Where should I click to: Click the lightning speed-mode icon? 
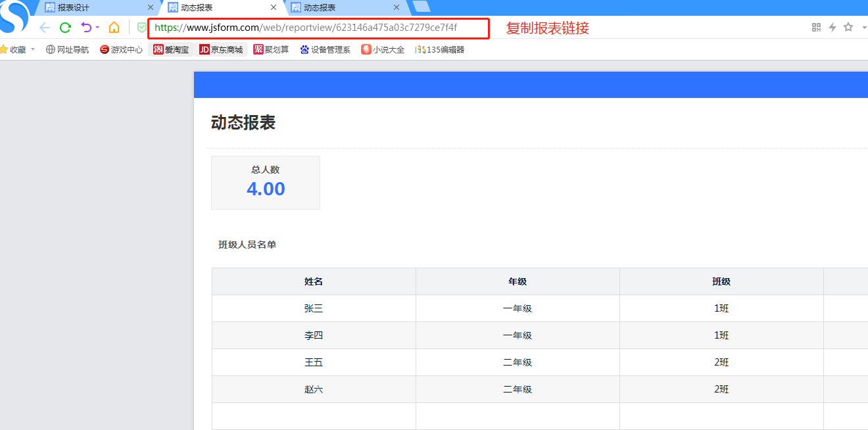(832, 28)
